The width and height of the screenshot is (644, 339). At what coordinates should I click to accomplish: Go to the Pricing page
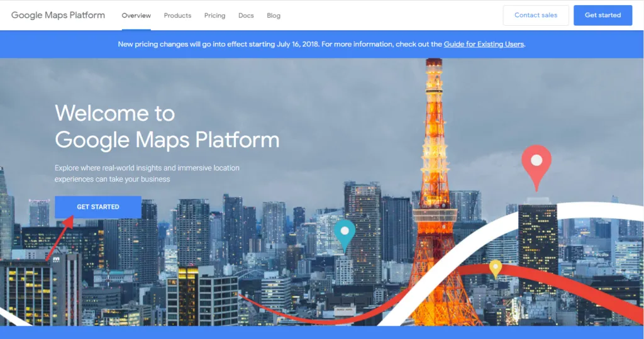tap(215, 16)
